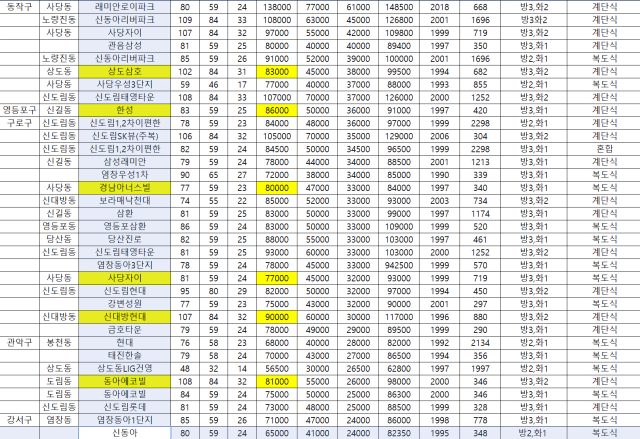
Task: Select the 영등포삼환 apartment cell
Action: [124, 226]
